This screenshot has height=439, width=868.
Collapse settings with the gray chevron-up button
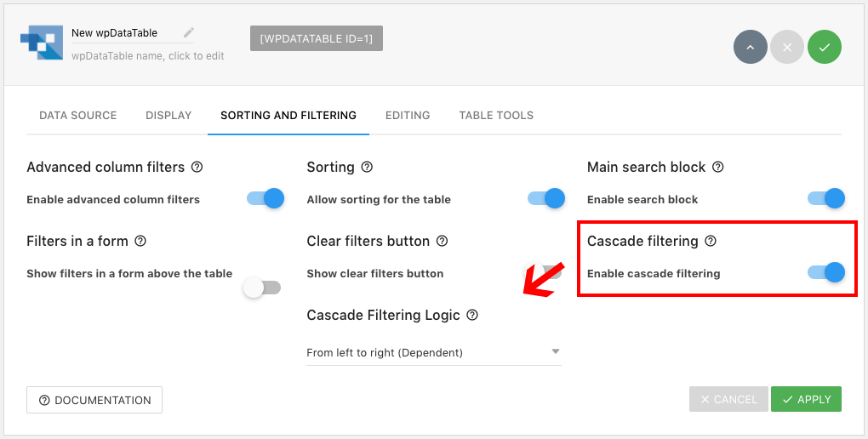click(750, 47)
